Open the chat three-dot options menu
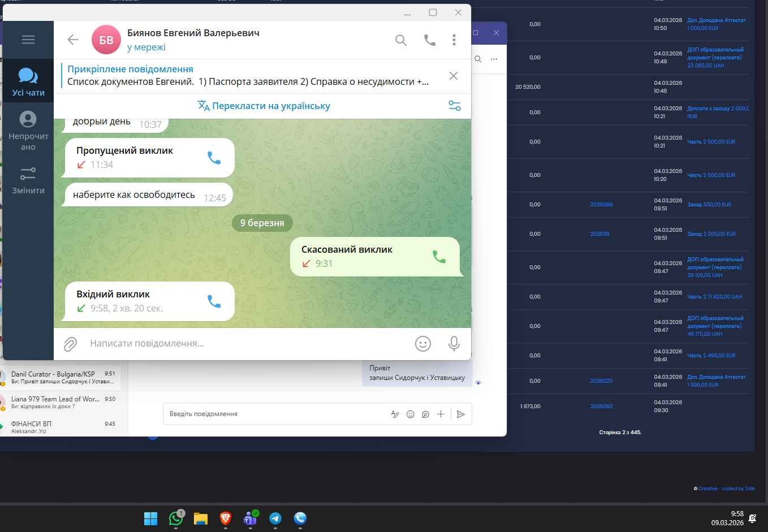Screen dimensions: 768x532 coord(454,40)
